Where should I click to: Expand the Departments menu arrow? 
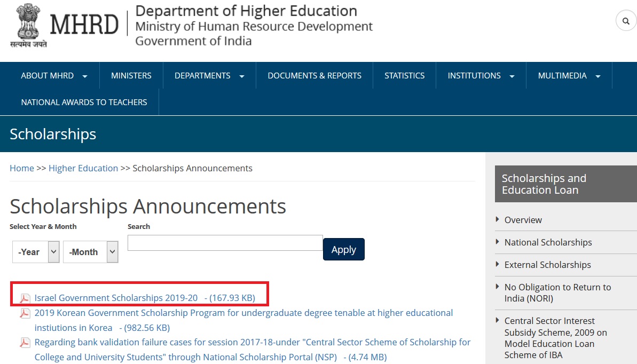click(242, 76)
